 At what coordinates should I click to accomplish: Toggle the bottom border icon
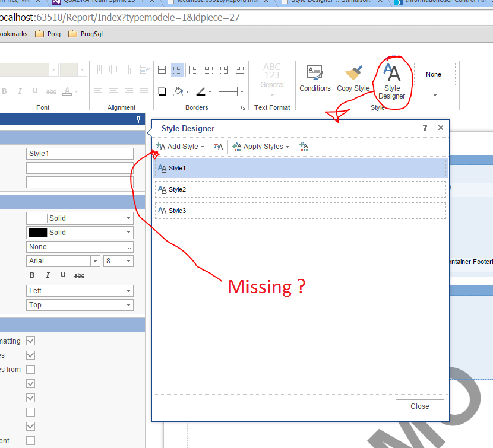click(x=239, y=70)
